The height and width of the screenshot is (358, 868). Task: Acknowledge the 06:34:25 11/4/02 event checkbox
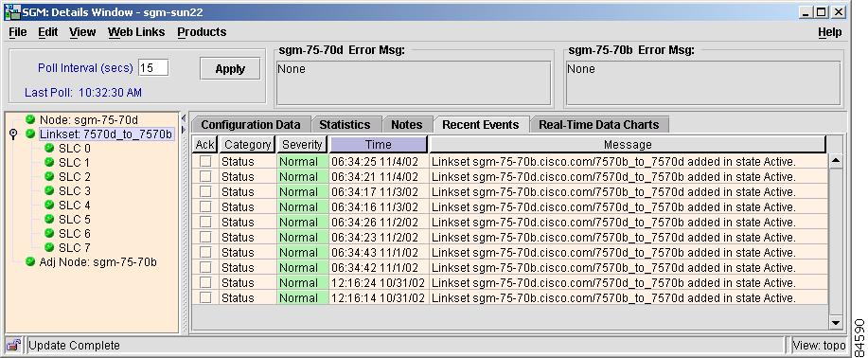click(205, 161)
